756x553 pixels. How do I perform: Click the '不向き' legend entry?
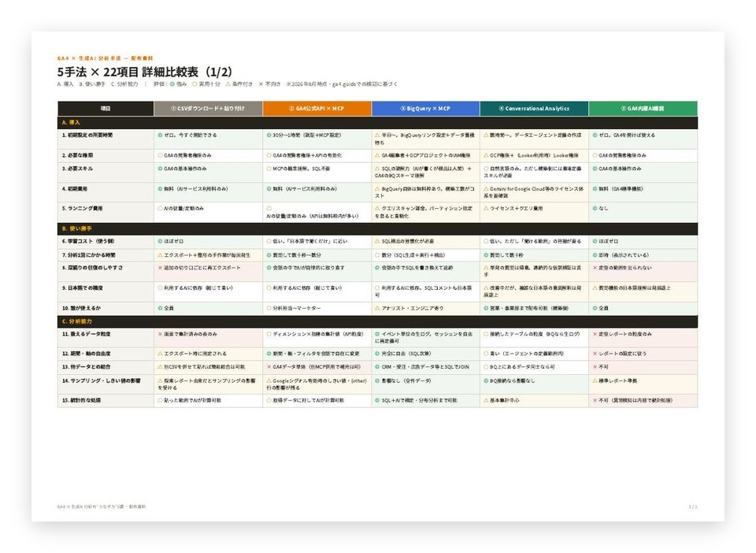(269, 84)
